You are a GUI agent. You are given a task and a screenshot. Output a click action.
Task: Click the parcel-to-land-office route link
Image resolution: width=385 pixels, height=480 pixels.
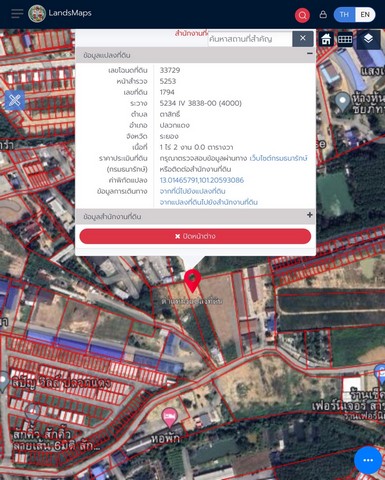click(x=208, y=202)
